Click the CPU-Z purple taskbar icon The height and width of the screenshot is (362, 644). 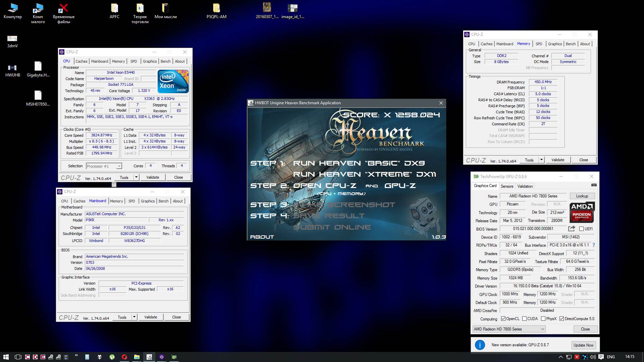[x=162, y=357]
